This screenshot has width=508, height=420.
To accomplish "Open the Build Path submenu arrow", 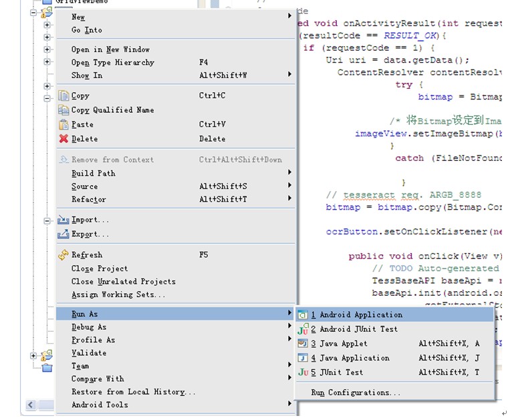I will pos(289,172).
